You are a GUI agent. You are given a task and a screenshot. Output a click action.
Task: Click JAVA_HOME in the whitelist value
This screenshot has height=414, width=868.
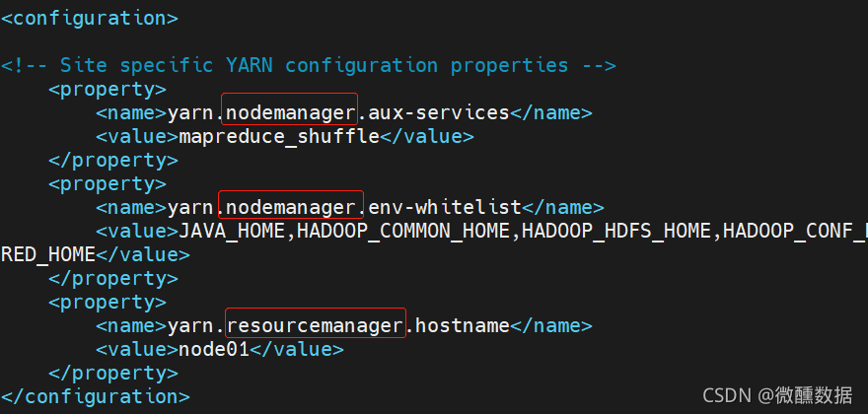[x=232, y=232]
